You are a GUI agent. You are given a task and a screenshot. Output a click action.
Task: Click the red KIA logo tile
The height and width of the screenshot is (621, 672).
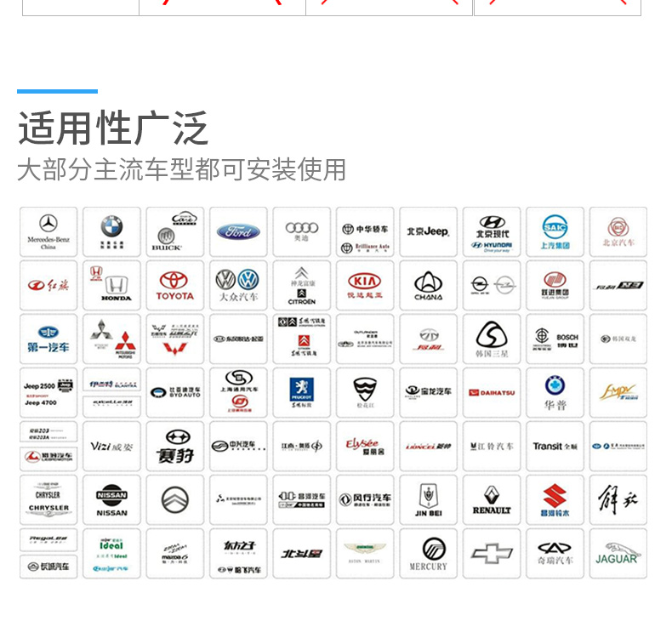(x=365, y=285)
